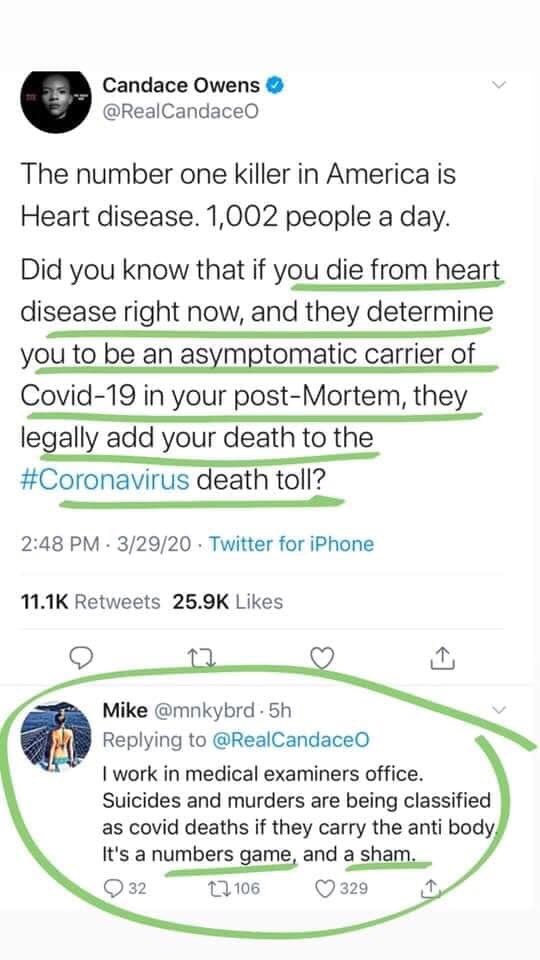The image size is (540, 960).
Task: Share the main tweet via share icon
Action: (x=444, y=658)
